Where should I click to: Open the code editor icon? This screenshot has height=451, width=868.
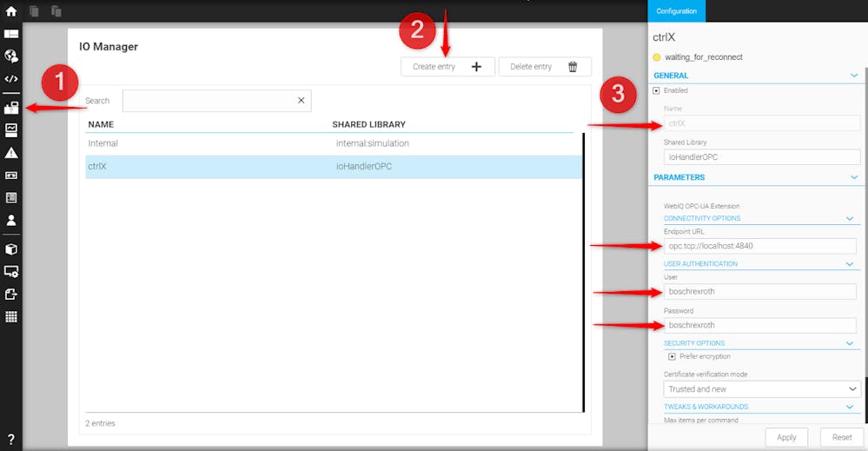click(11, 78)
